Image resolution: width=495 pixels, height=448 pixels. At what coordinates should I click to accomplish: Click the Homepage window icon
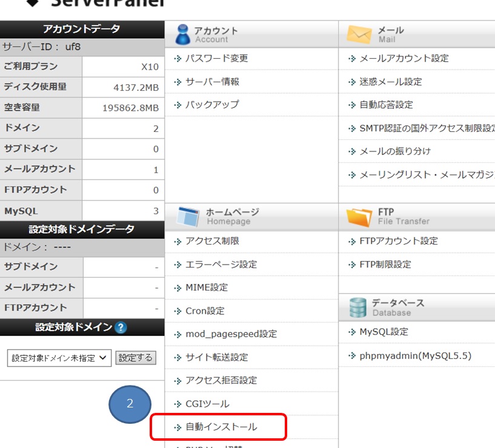click(187, 216)
